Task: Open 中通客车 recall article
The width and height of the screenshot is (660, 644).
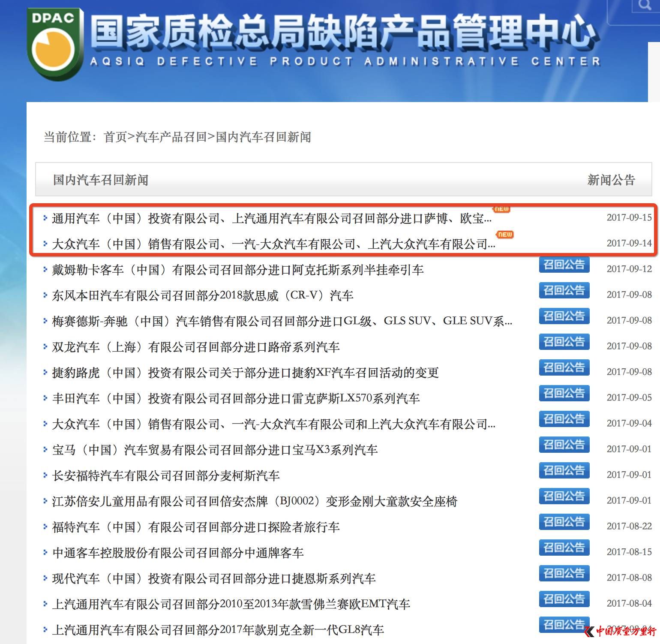Action: 178,553
